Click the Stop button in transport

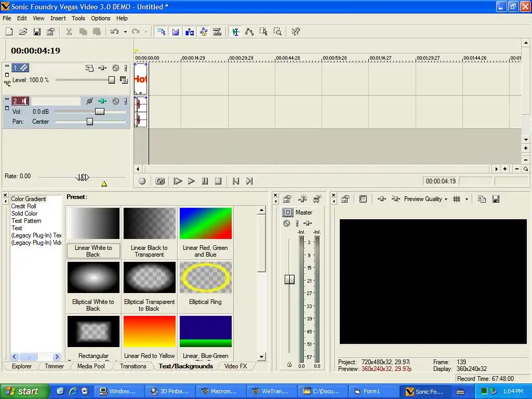coord(218,181)
